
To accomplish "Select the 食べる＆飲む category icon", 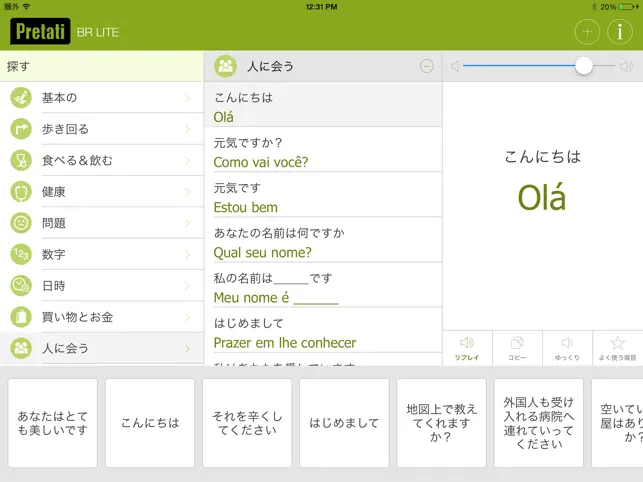I will point(21,160).
